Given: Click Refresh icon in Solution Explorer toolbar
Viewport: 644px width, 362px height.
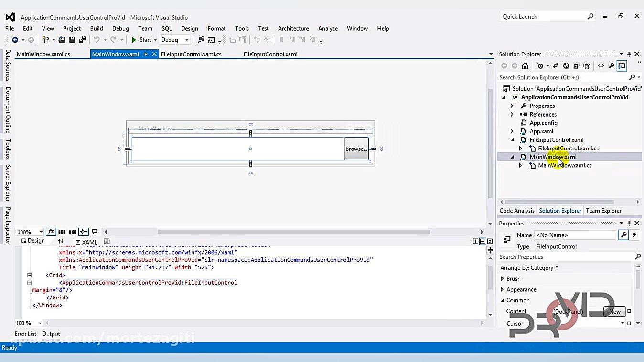Looking at the screenshot, I should tap(566, 66).
